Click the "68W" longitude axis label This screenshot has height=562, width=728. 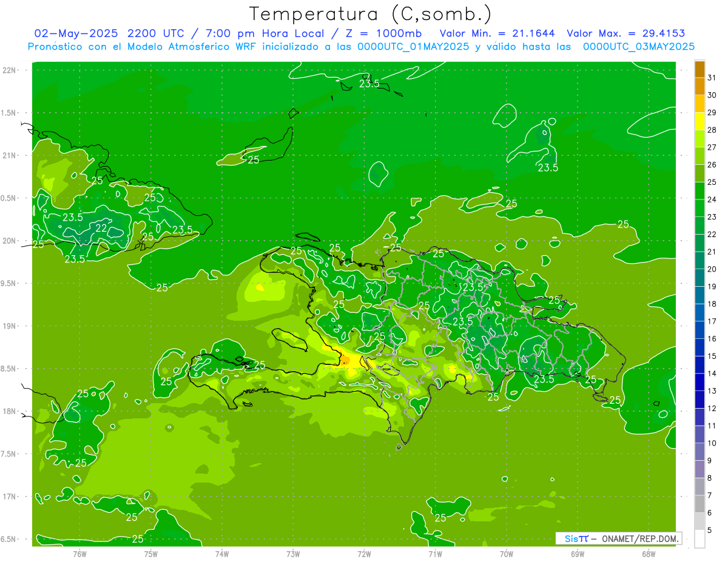click(x=649, y=554)
